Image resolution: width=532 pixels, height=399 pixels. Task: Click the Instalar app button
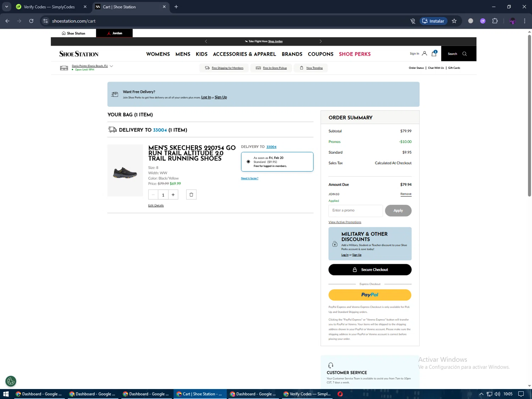point(433,21)
